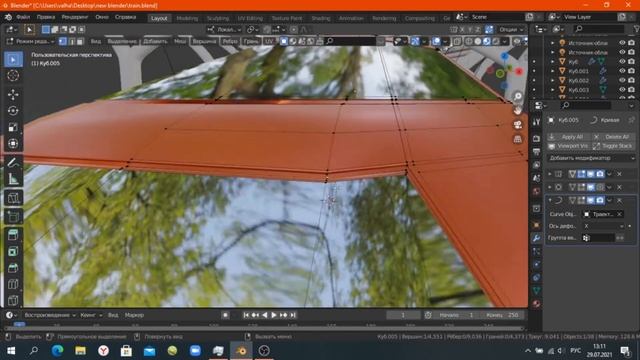Screen dimensions: 640x360
Task: Click the Группа вершин vertex group field
Action: [x=599, y=238]
